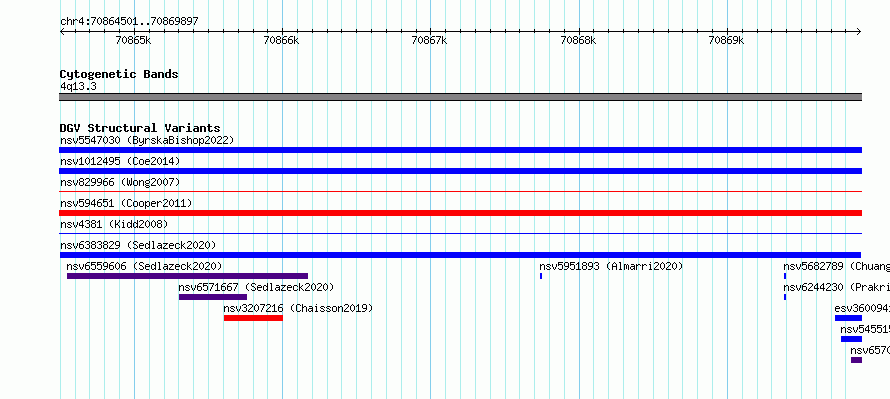Open variant label nsv6244230
Screen dimensions: 890x399
pyautogui.click(x=813, y=287)
